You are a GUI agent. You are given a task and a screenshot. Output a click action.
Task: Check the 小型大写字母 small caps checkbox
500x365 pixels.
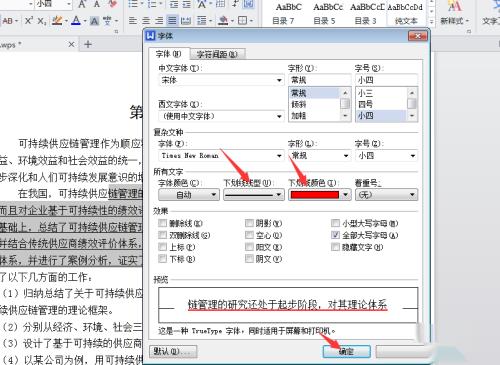335,223
